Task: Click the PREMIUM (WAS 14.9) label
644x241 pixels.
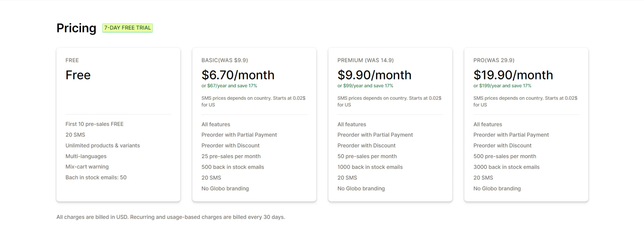Action: coord(366,60)
